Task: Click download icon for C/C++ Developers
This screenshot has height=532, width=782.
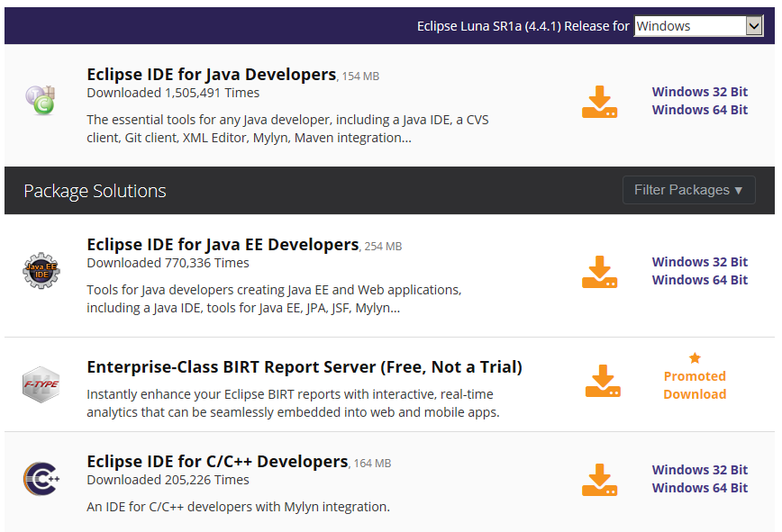Action: (599, 480)
